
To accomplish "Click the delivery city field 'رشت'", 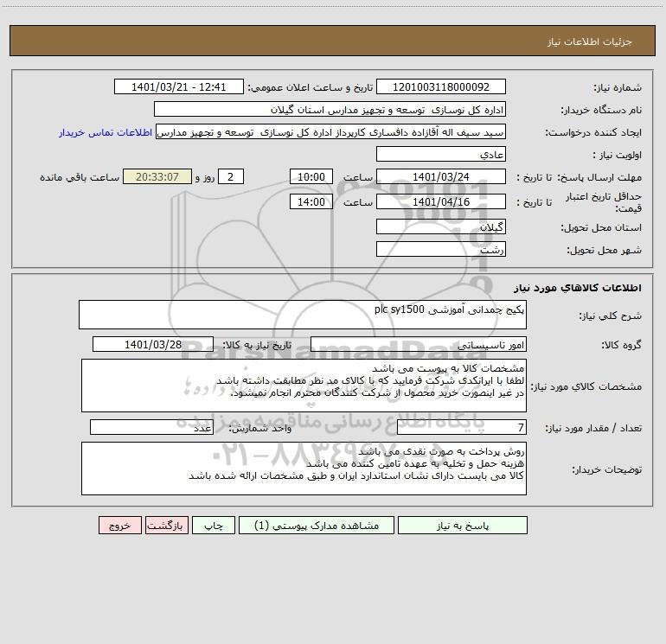I will click(441, 249).
